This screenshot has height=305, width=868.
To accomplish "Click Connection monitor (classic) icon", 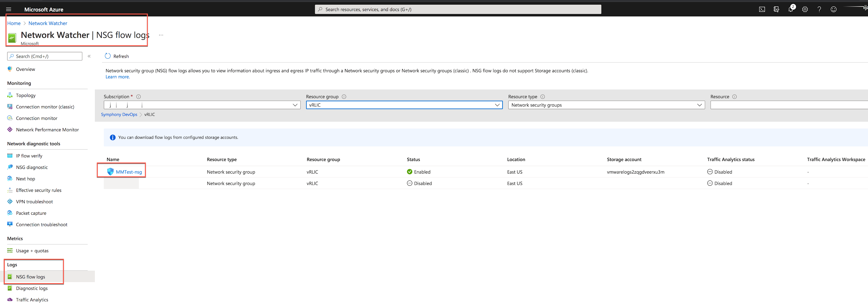I will [10, 107].
